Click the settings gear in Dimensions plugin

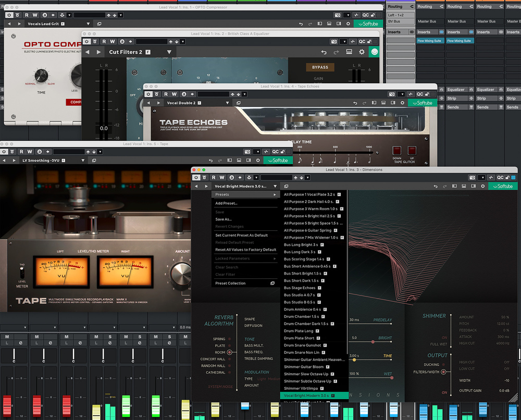click(482, 186)
